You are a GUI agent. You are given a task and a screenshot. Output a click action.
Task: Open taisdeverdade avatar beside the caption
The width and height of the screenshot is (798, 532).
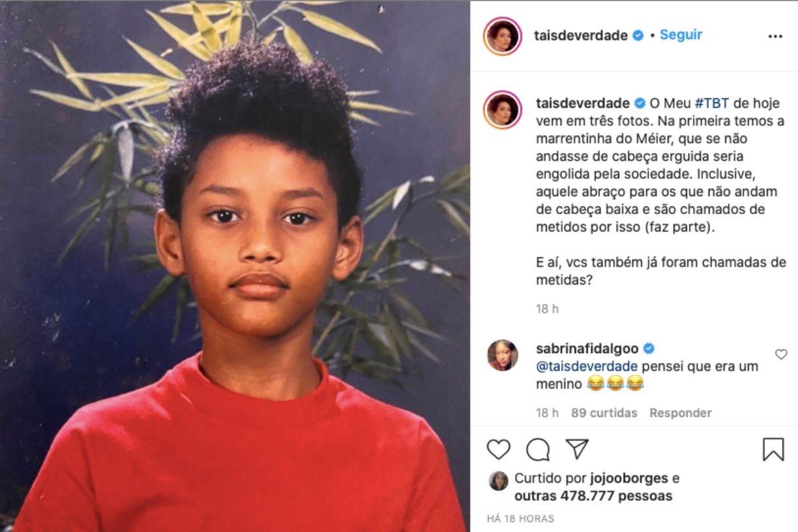(503, 110)
